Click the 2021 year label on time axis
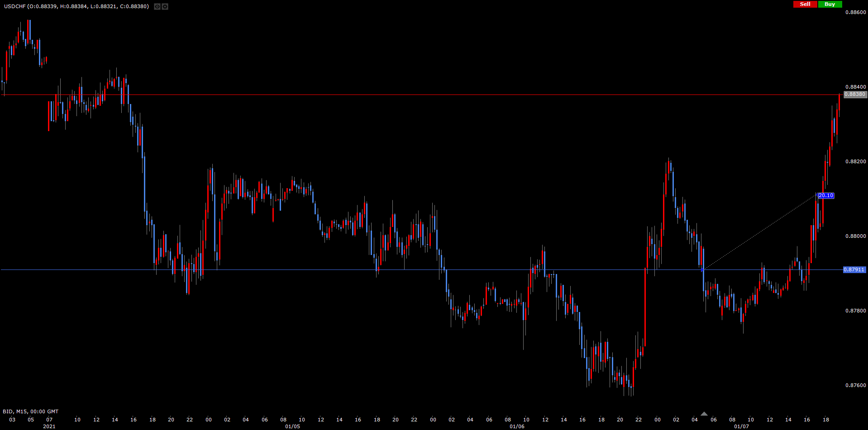Screen dimensions: 868x430 (x=49, y=426)
